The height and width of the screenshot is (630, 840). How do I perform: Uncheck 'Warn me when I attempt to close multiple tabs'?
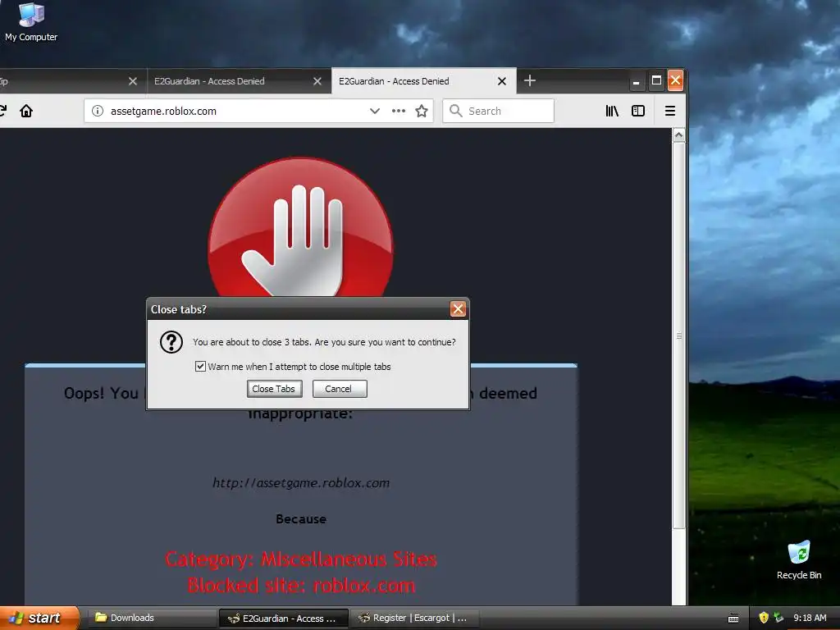tap(200, 367)
